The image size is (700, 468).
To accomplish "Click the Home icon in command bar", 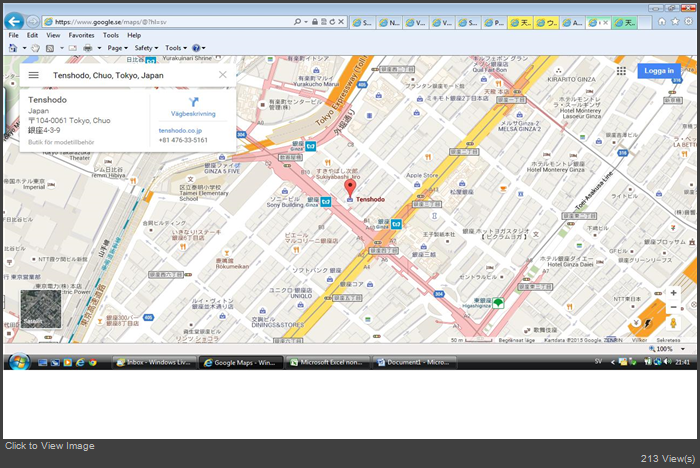I will (13, 48).
